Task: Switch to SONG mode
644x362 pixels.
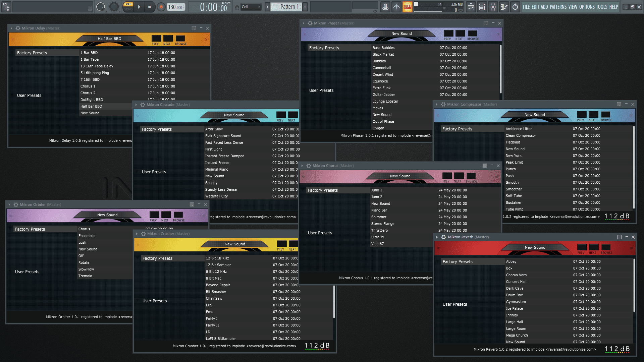Action: [x=128, y=9]
